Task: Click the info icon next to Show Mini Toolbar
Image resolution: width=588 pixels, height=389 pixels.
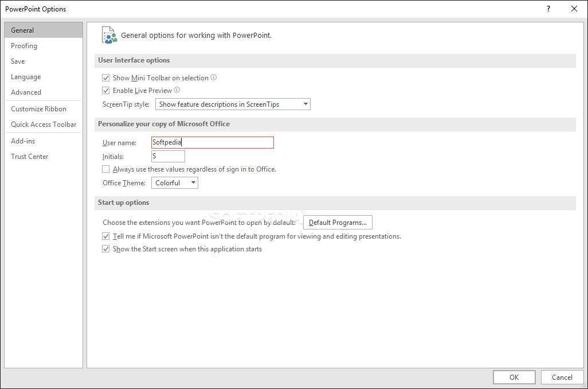Action: tap(213, 77)
